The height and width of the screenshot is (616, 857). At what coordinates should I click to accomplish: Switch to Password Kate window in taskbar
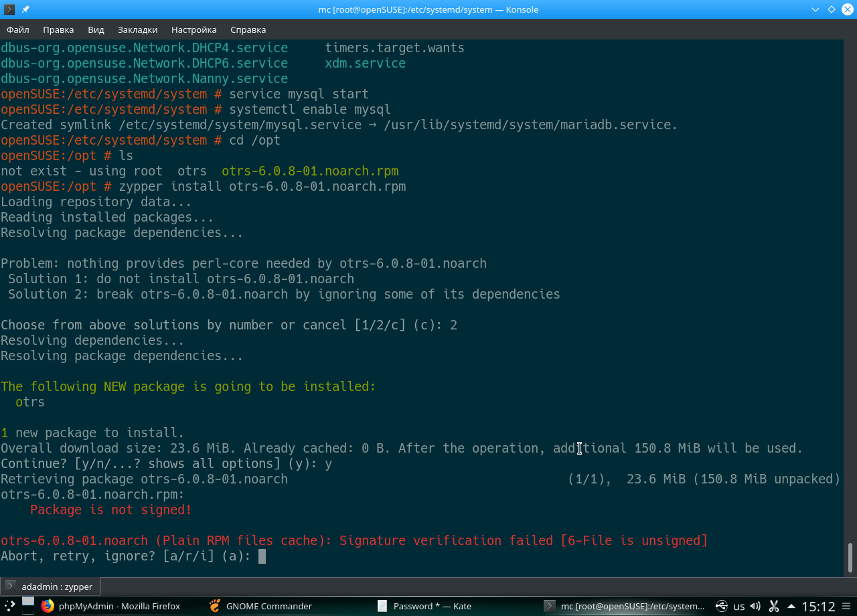(424, 606)
